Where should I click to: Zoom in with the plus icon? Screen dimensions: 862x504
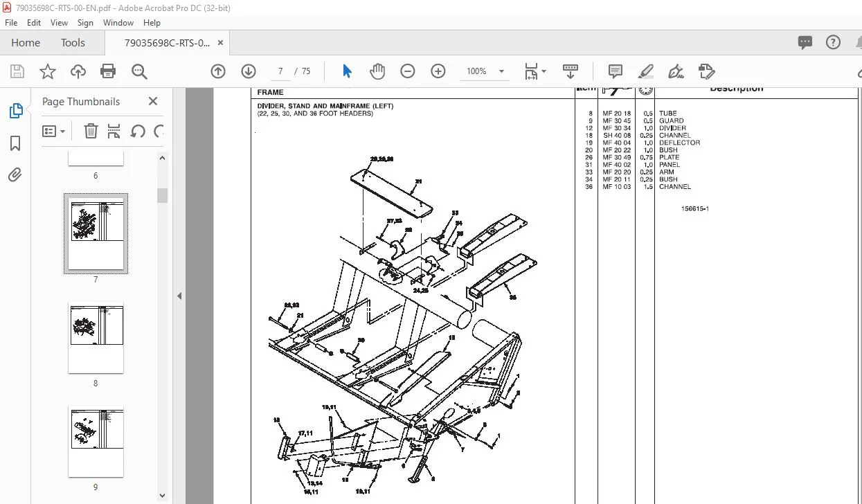point(438,71)
